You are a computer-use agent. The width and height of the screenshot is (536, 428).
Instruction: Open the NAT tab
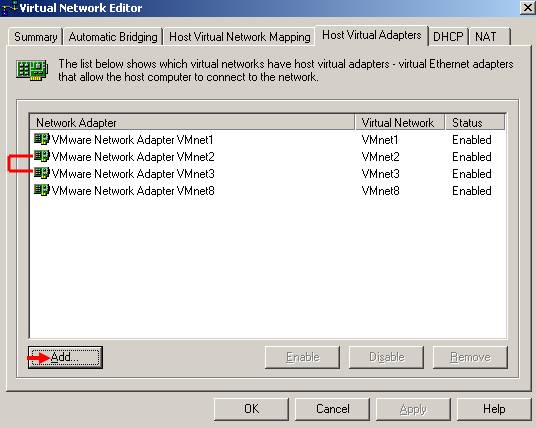pos(490,37)
